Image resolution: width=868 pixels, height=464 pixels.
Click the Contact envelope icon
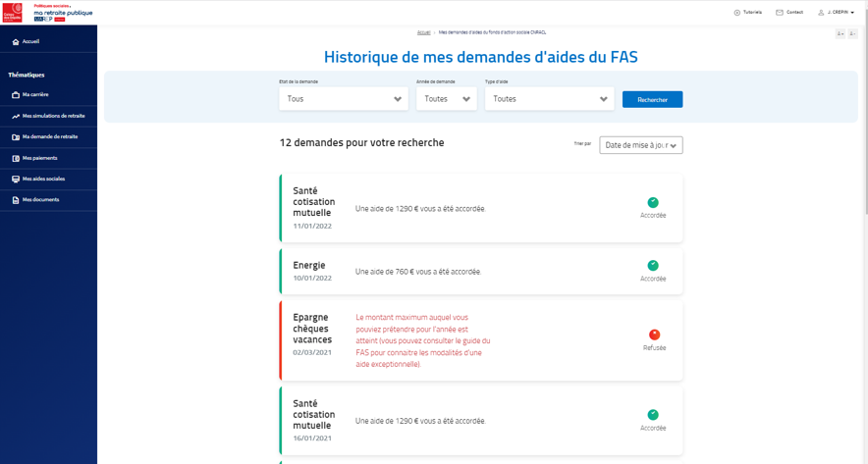[x=780, y=13]
